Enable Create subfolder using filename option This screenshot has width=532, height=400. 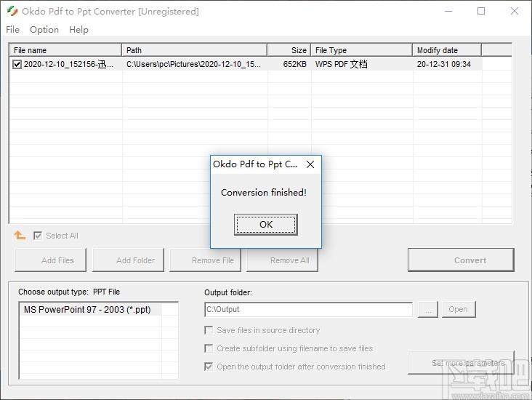pyautogui.click(x=209, y=348)
